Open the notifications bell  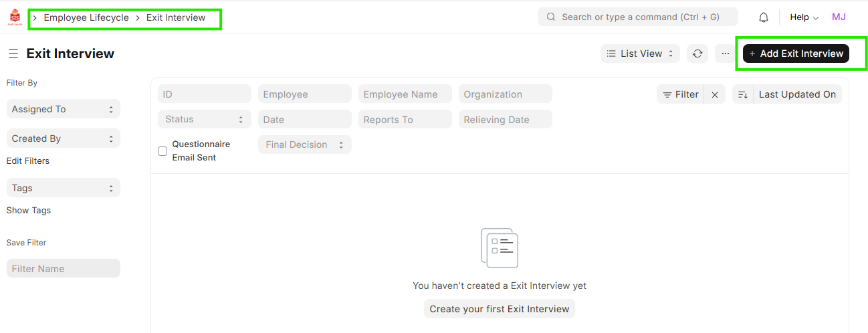(x=763, y=17)
